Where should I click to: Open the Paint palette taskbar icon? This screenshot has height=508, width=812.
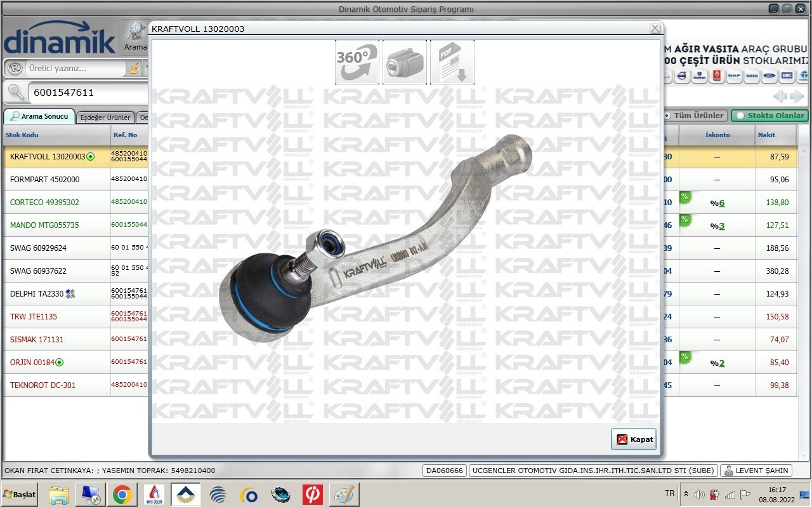344,494
